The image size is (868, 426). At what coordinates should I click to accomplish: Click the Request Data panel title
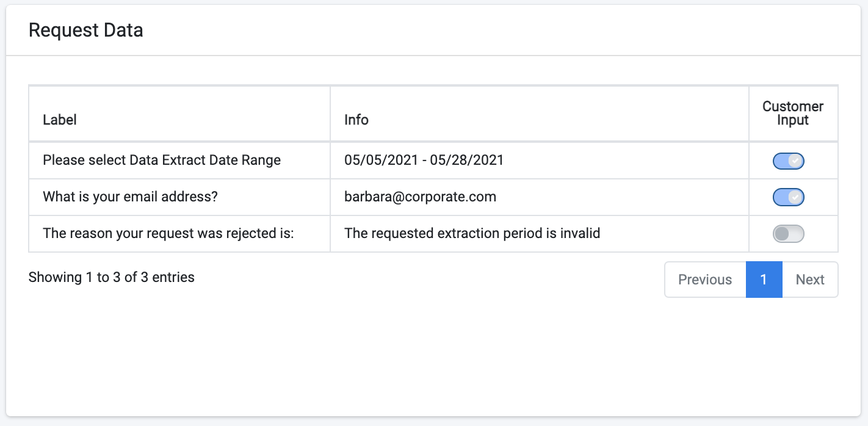click(x=86, y=30)
